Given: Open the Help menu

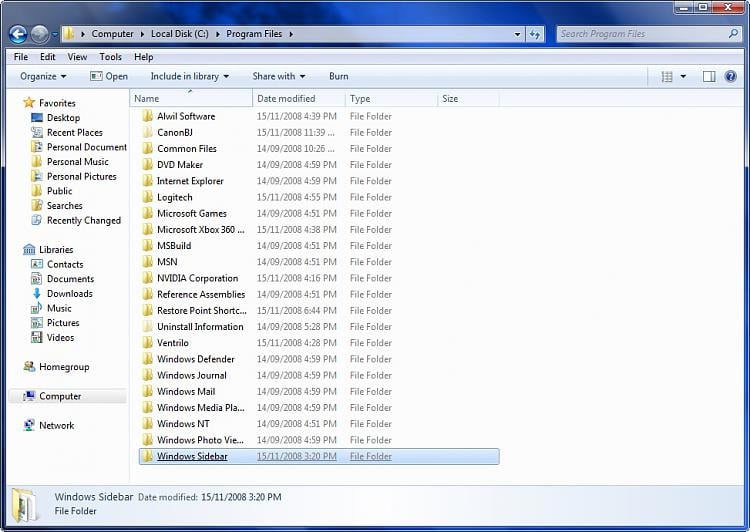Looking at the screenshot, I should coord(143,57).
